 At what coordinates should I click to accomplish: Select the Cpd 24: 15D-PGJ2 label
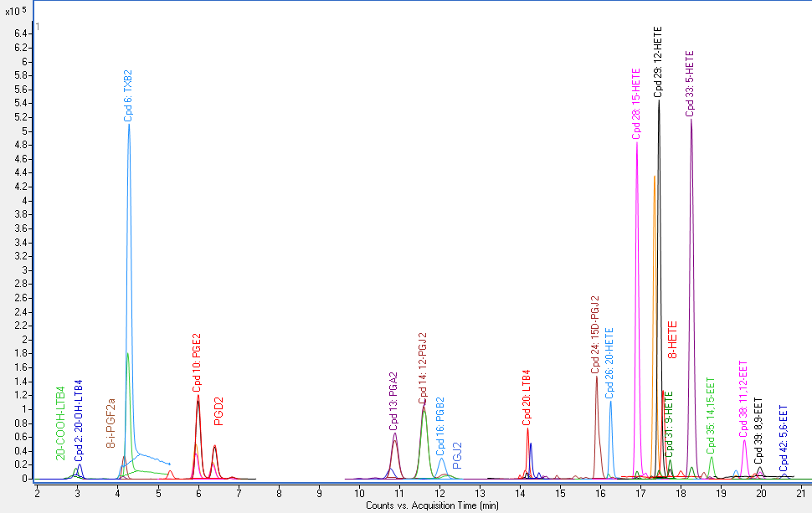(x=596, y=334)
